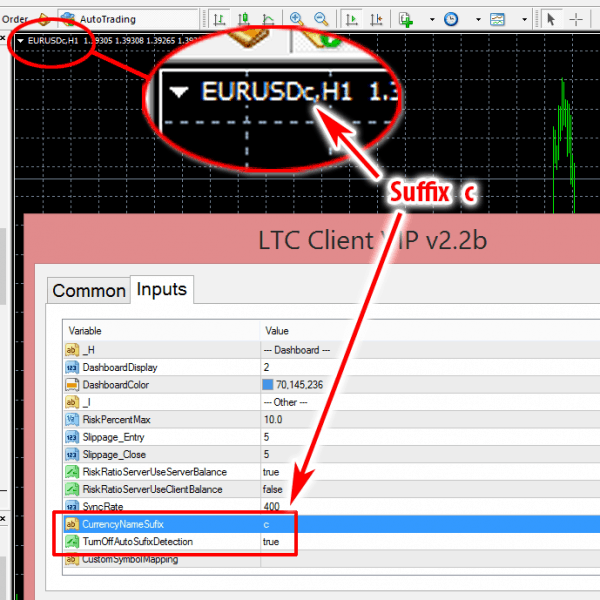The width and height of the screenshot is (600, 600).
Task: Click RiskRatioServerUseServerBalance bool type icon
Action: pos(72,472)
